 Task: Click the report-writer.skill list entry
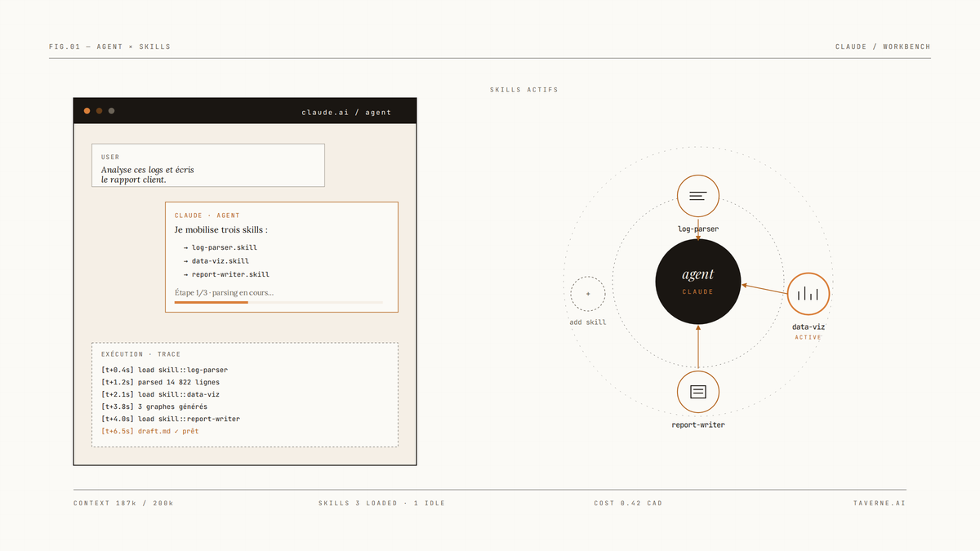226,275
